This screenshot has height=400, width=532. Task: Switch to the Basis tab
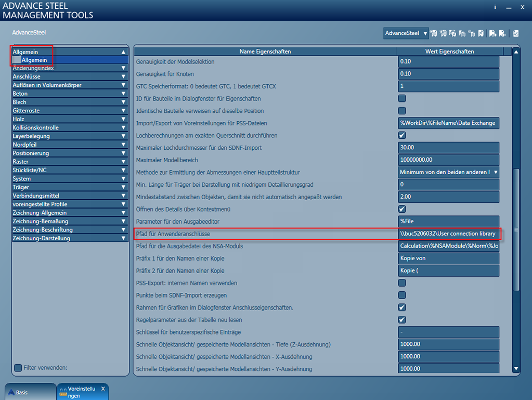point(31,392)
